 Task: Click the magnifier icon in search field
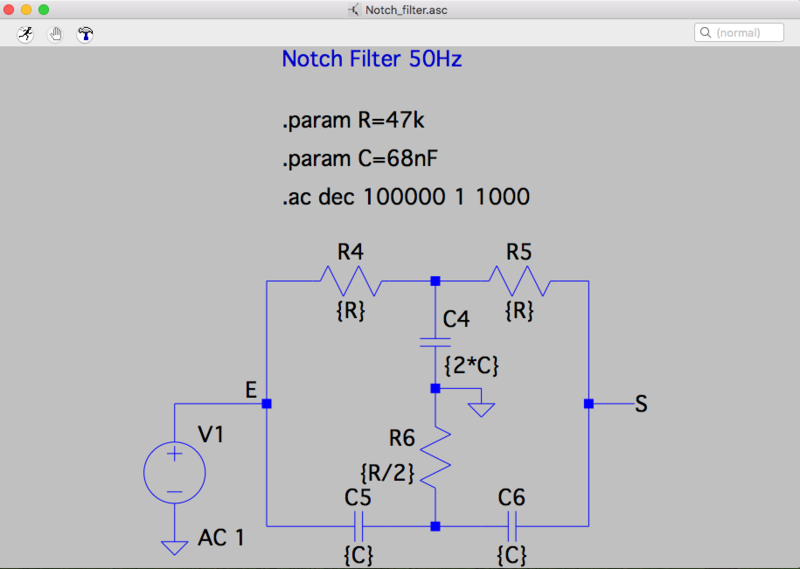[x=706, y=33]
